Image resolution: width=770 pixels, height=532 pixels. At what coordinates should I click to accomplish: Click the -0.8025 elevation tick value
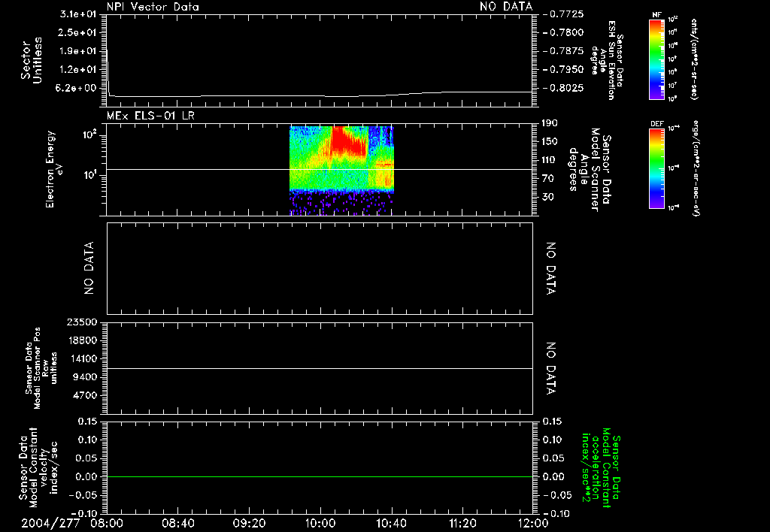pos(564,88)
